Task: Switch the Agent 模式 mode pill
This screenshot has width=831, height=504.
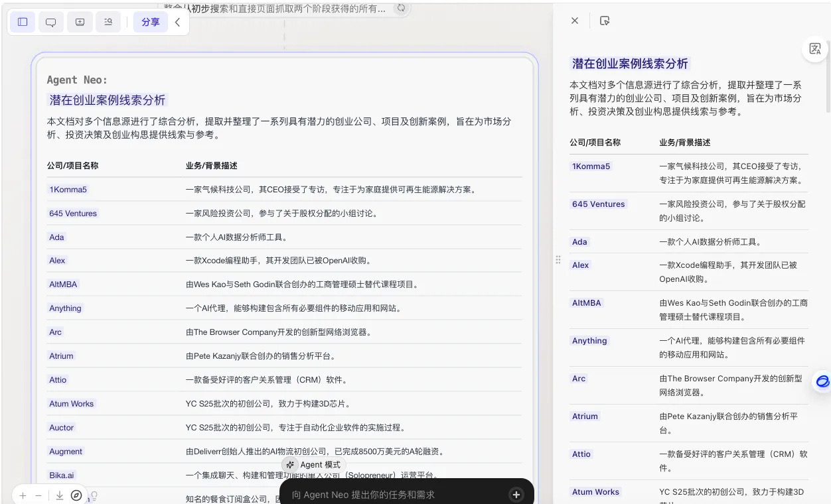Action: pos(313,465)
